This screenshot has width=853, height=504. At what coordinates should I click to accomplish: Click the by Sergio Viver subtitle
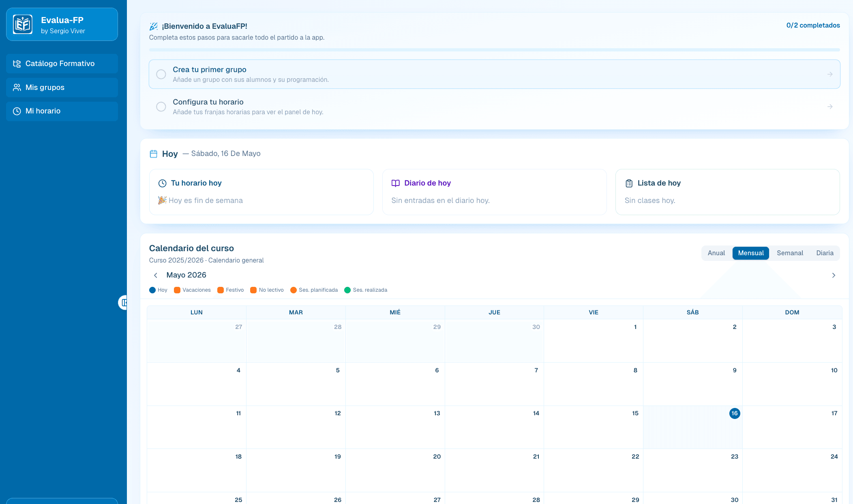coord(63,31)
